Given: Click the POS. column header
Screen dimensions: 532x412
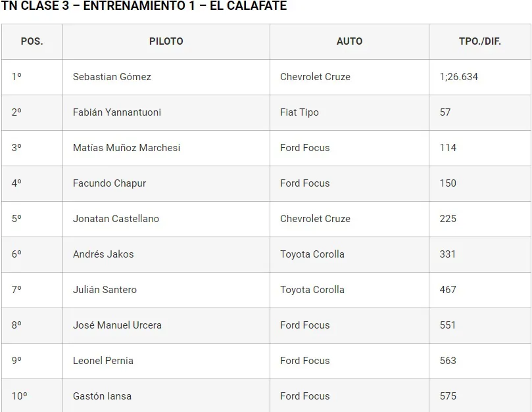Looking at the screenshot, I should (32, 41).
